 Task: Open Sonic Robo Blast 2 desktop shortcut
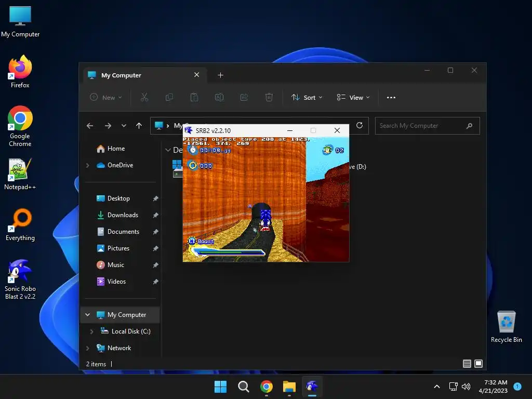click(x=20, y=279)
